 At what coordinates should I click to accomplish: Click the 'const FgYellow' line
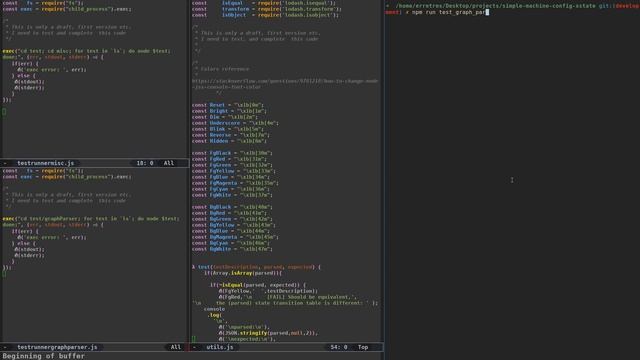point(233,171)
